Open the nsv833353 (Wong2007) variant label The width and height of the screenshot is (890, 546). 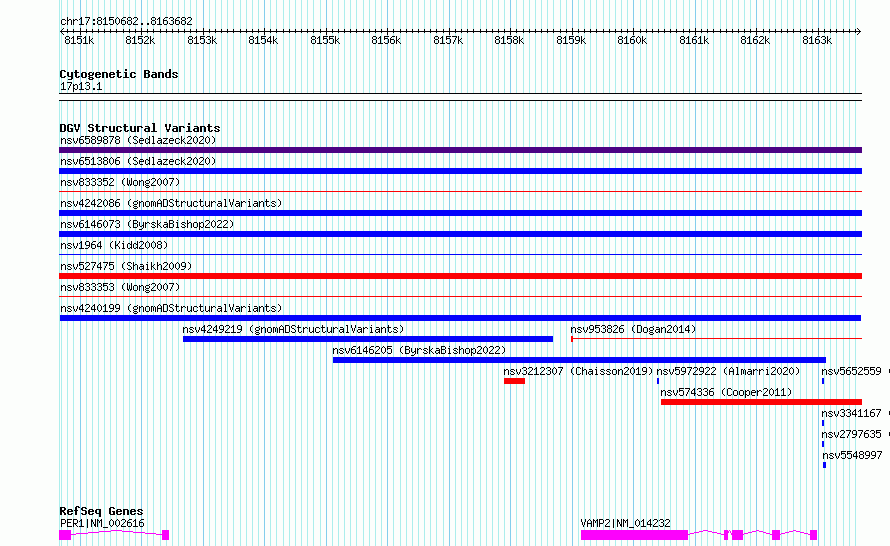[x=120, y=287]
